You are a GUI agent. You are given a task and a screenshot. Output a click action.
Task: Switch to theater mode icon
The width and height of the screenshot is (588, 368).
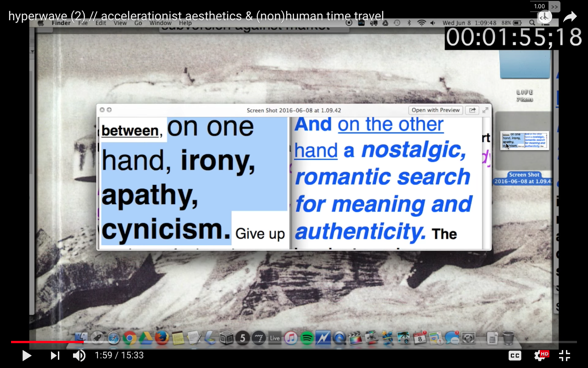(564, 355)
